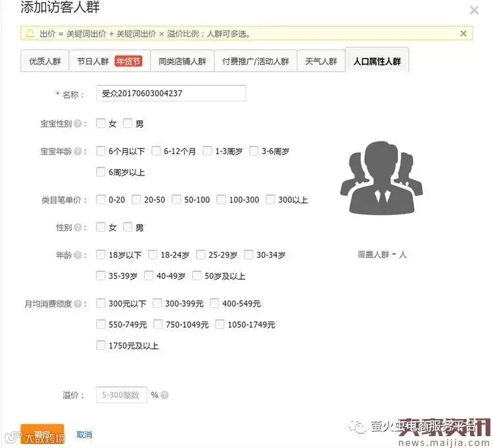This screenshot has height=448, width=493.
Task: Click the 溢价 percentage input field
Action: coord(122,395)
